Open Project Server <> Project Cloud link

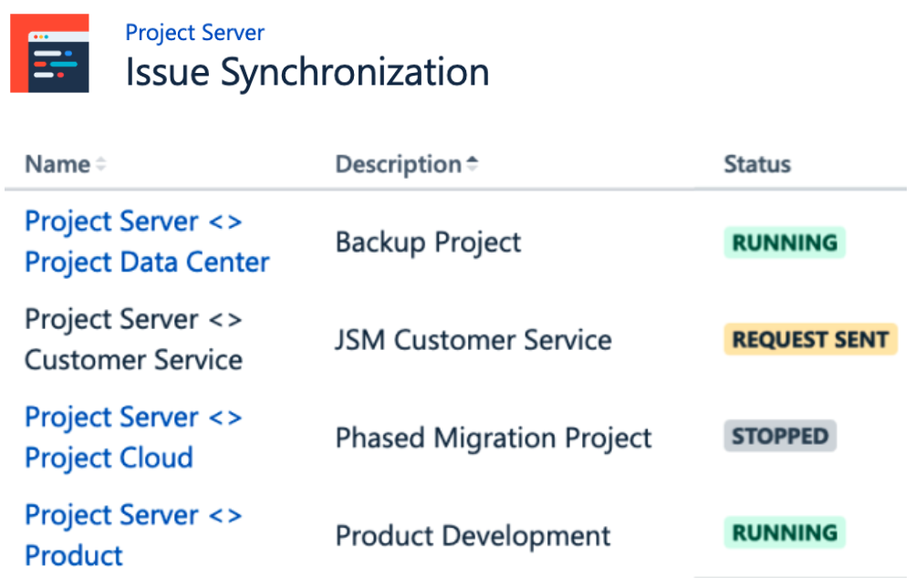click(x=132, y=437)
